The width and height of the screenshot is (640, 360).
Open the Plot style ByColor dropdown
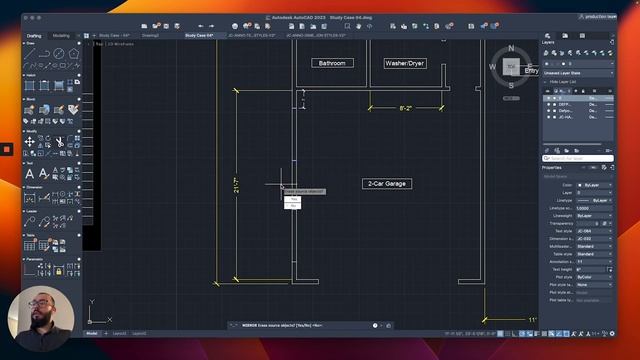[x=595, y=277]
